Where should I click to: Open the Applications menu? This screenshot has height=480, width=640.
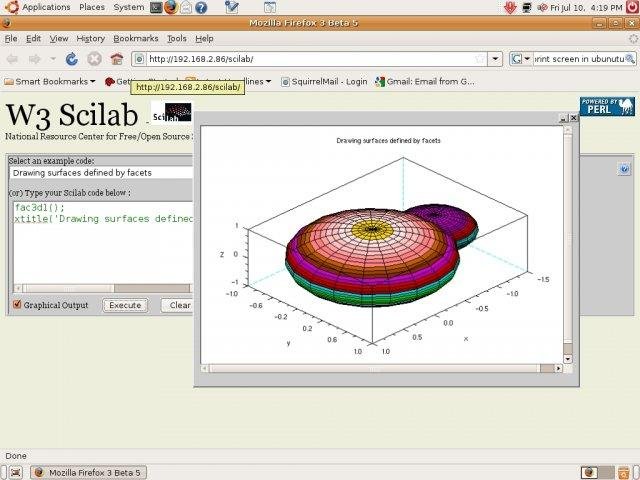[x=46, y=7]
